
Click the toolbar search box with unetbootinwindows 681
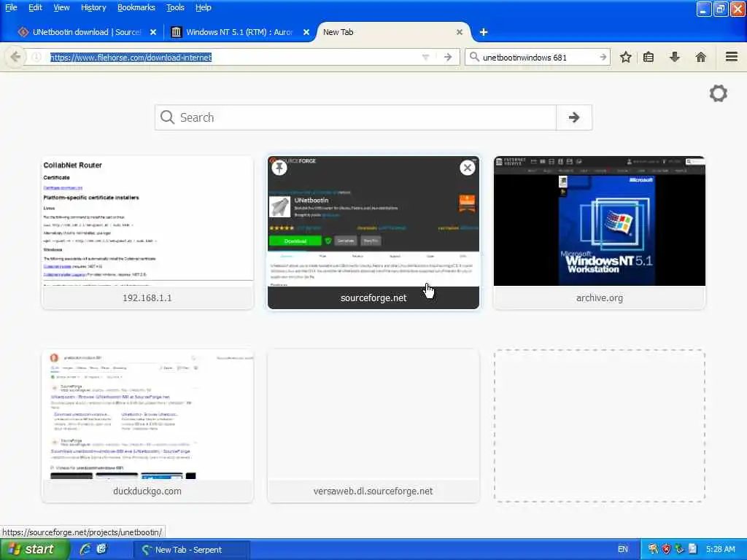tap(538, 57)
